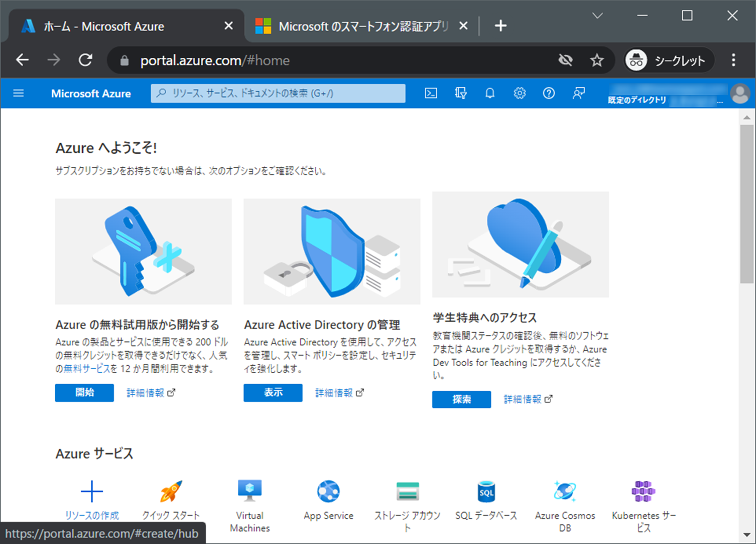Close the Microsoft のスマートフォン認証アプリ tab

click(464, 26)
